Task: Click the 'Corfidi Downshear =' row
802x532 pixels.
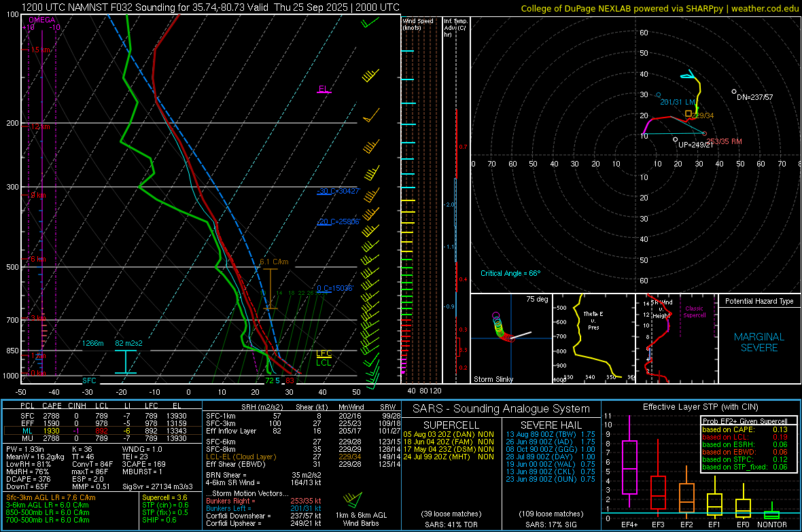Action: 264,516
